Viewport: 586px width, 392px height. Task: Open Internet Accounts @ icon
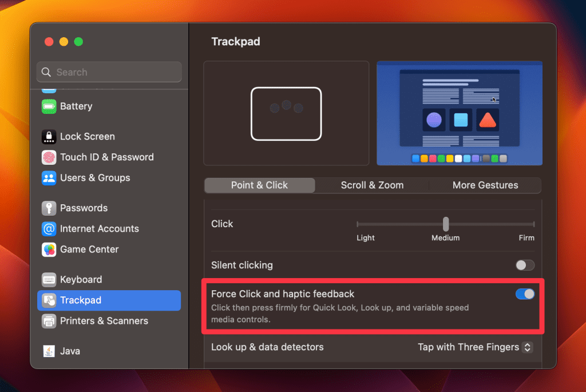[x=49, y=229]
